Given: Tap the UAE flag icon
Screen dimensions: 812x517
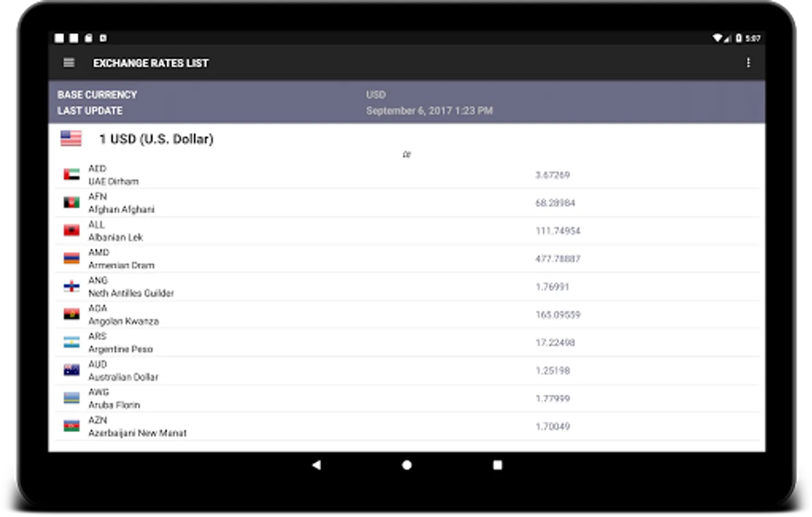Looking at the screenshot, I should pyautogui.click(x=71, y=175).
